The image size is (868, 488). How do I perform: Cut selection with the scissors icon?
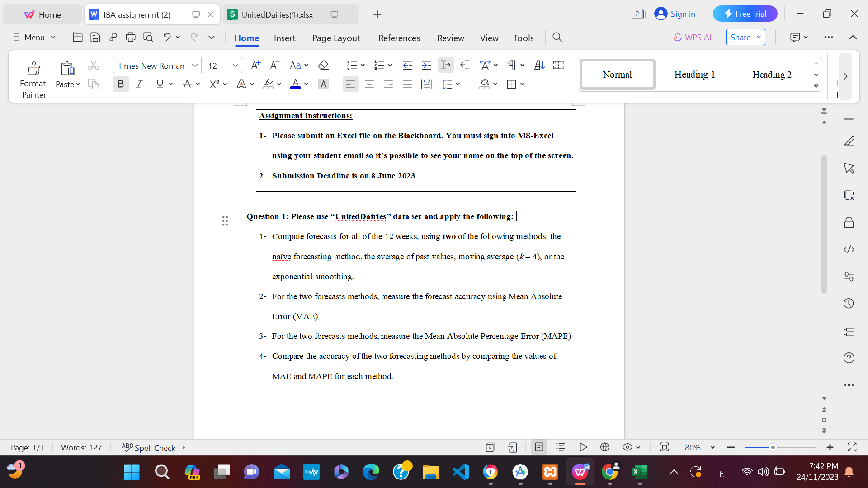click(x=94, y=65)
